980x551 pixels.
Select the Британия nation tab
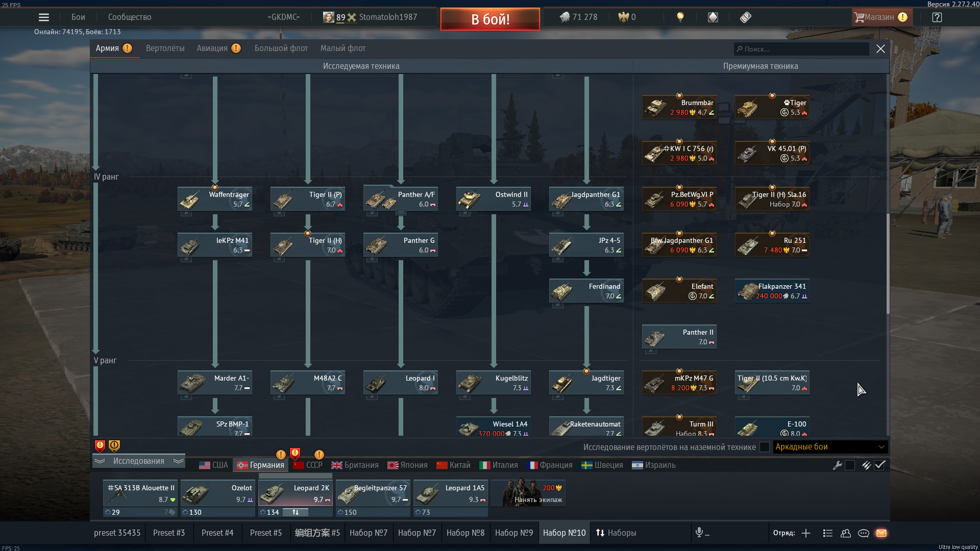(355, 465)
